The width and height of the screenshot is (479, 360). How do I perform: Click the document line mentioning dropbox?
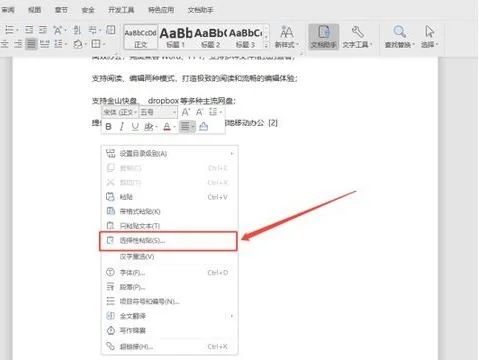tap(164, 100)
